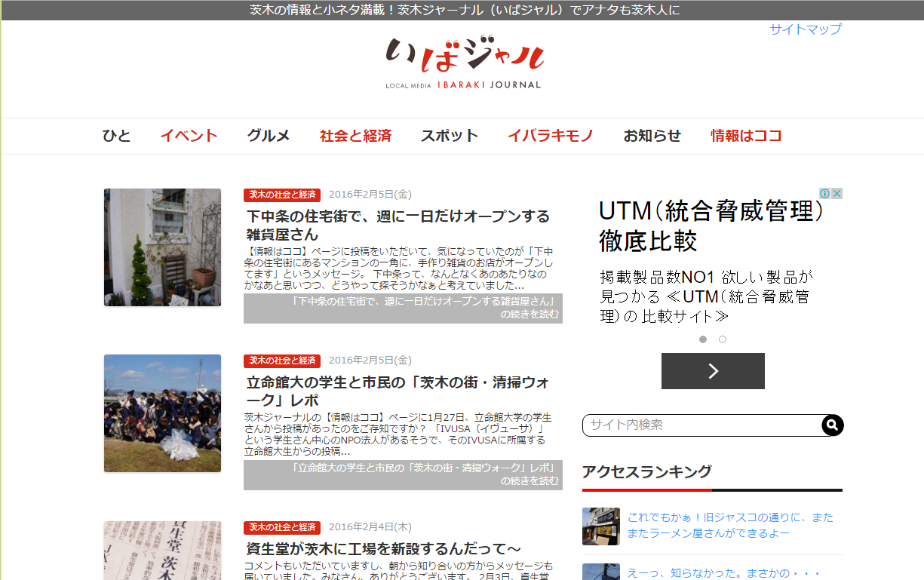Select the second ad carousel dot
This screenshot has width=924, height=580.
723,339
